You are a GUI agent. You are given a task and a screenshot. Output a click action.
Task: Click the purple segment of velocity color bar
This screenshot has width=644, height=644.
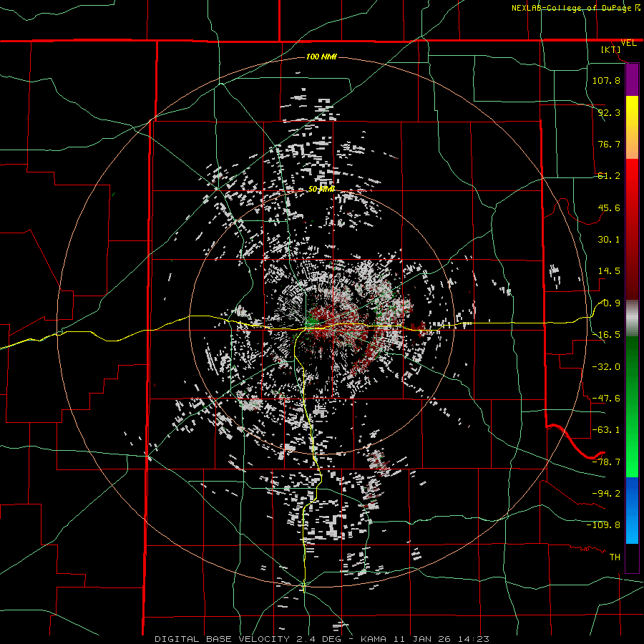(632, 80)
